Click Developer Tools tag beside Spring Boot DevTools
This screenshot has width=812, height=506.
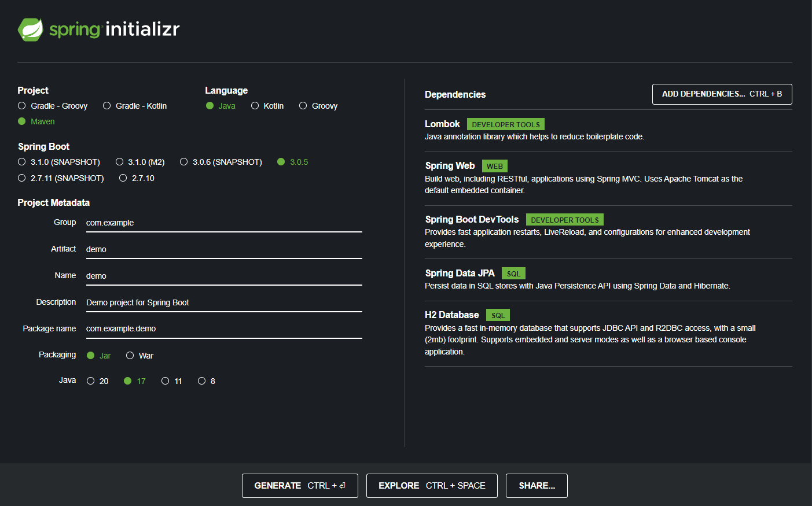[x=565, y=220]
